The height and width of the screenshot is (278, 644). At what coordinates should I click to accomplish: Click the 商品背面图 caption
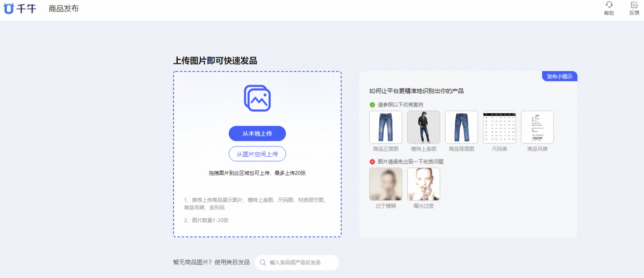coord(462,149)
